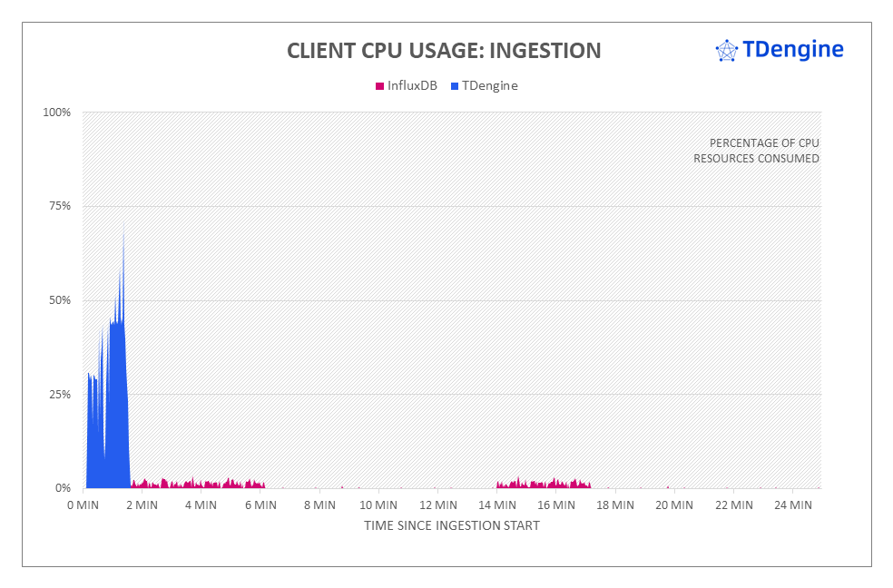Click the 75% y-axis label
This screenshot has width=893, height=588.
click(x=58, y=206)
